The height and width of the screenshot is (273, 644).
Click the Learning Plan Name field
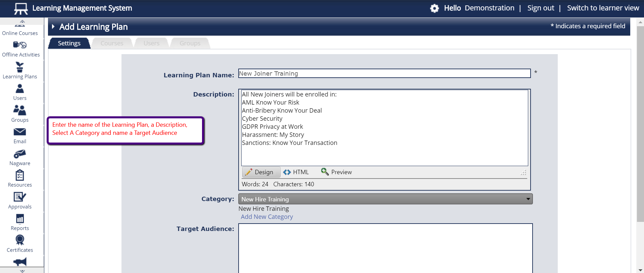384,73
